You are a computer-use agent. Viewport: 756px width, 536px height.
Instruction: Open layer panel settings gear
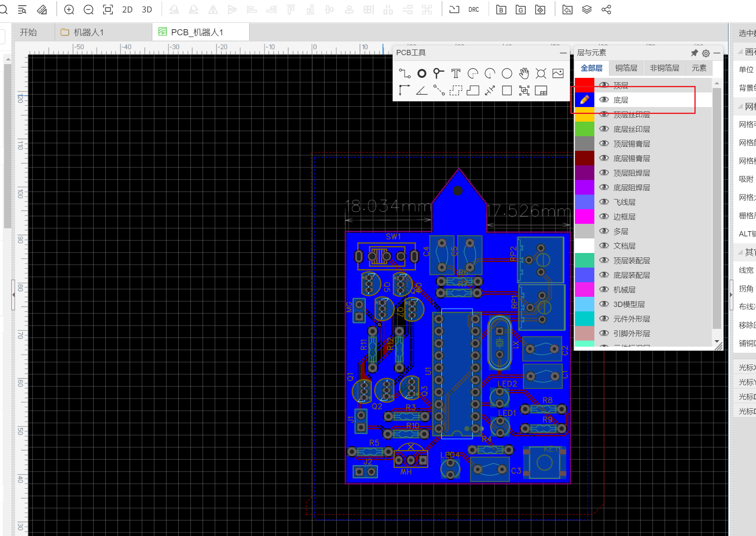(x=706, y=53)
